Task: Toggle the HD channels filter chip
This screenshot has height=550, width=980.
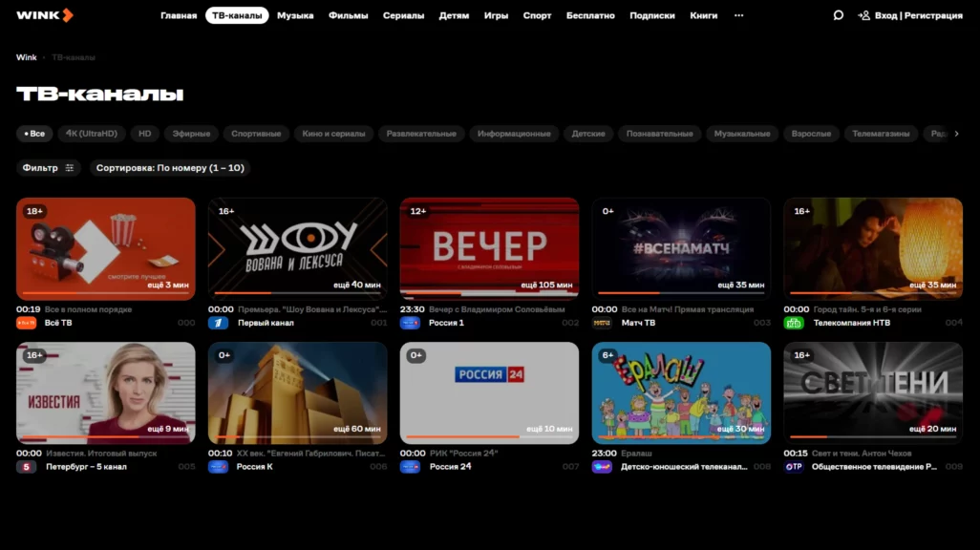Action: tap(144, 134)
